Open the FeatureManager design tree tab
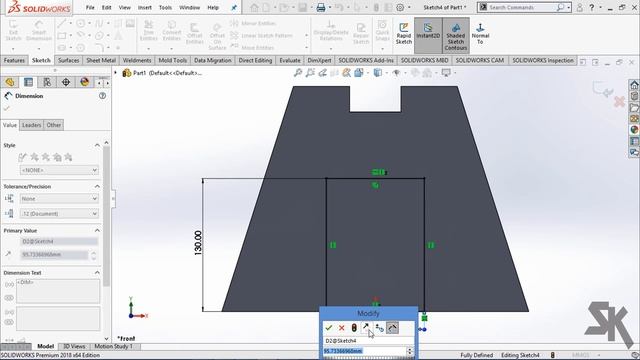Viewport: 640px width, 360px height. [x=10, y=82]
